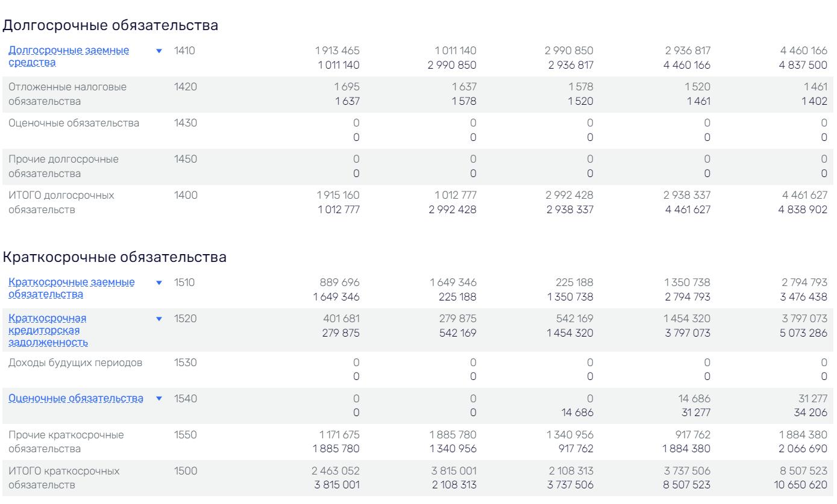Expand the arrow beside row code 1410
The height and width of the screenshot is (504, 837).
(x=159, y=51)
